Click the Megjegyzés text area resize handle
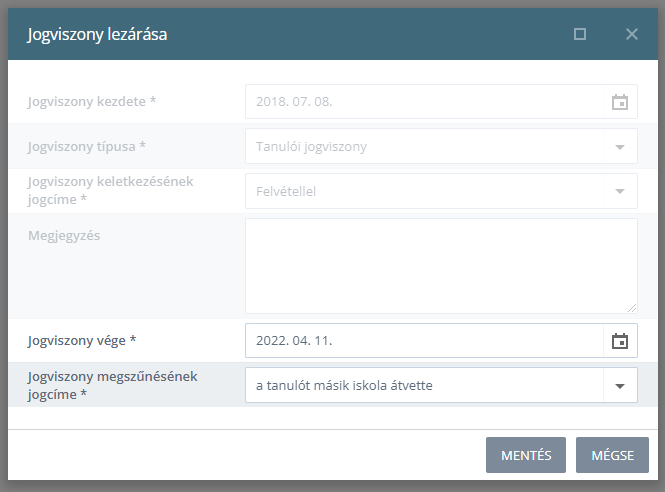The height and width of the screenshot is (492, 665). pos(632,308)
